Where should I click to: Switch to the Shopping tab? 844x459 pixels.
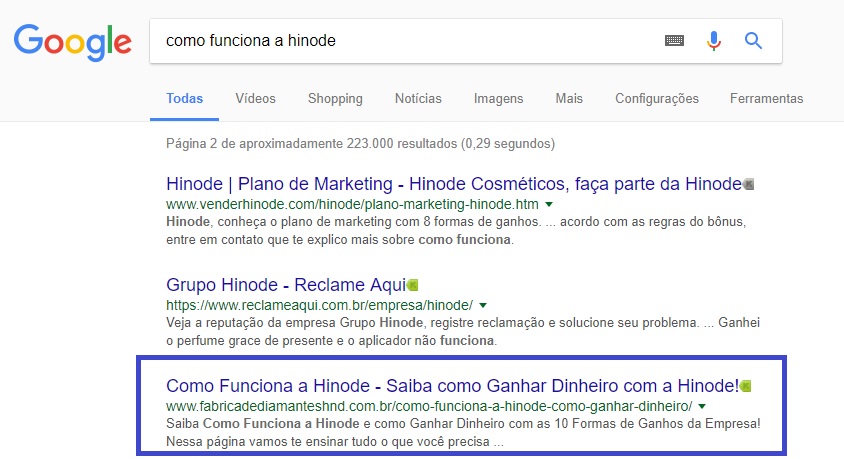coord(335,99)
